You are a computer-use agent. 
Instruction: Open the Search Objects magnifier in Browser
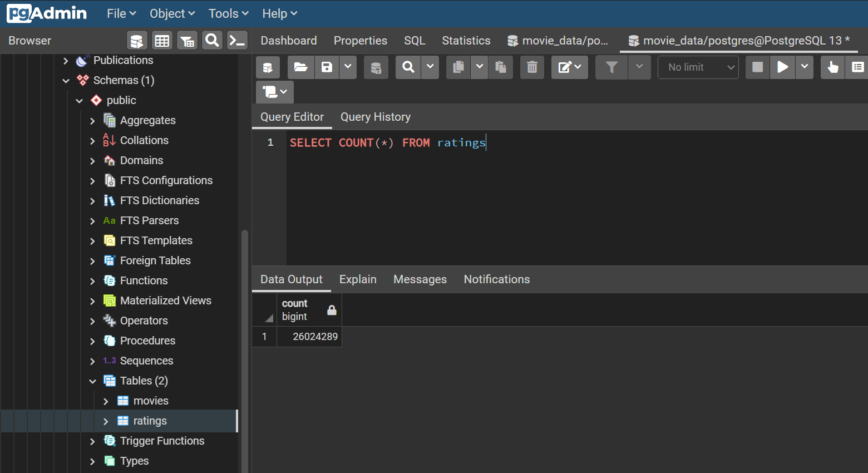point(212,41)
